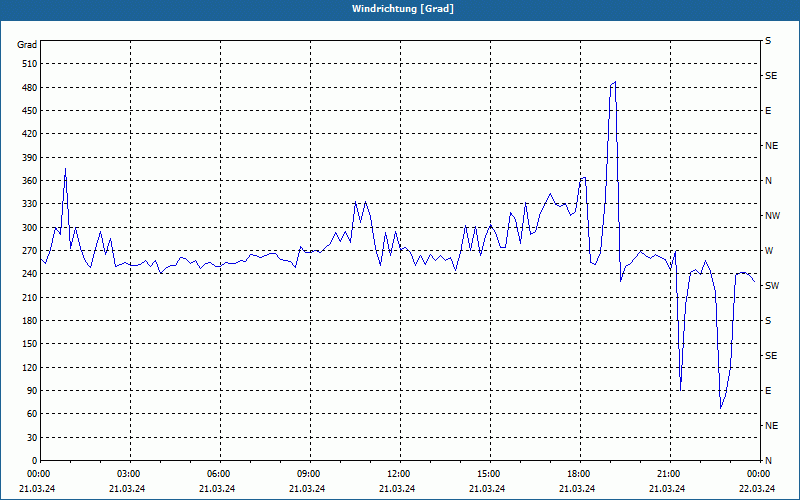This screenshot has height=500, width=800.
Task: Click the "03:00" time label
Action: point(129,474)
